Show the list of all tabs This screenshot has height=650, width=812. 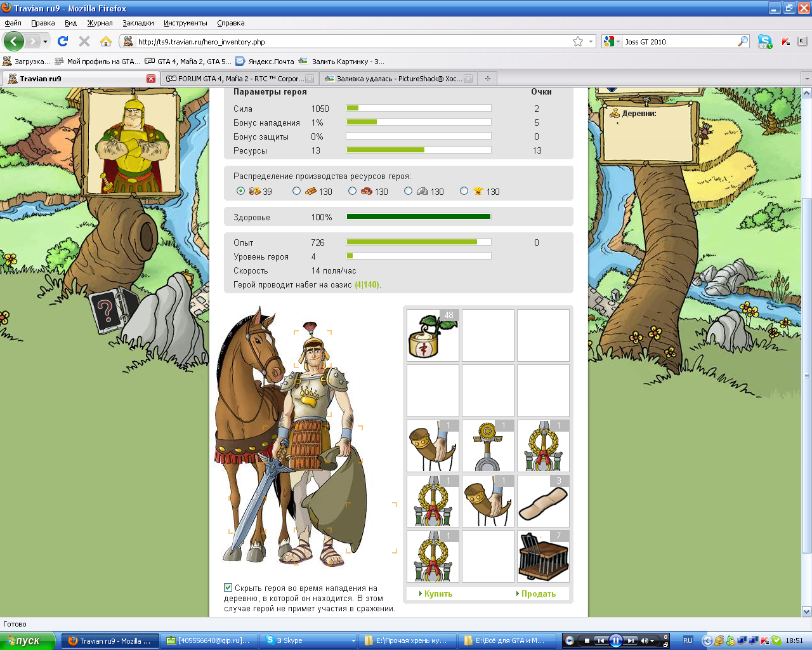(x=806, y=78)
